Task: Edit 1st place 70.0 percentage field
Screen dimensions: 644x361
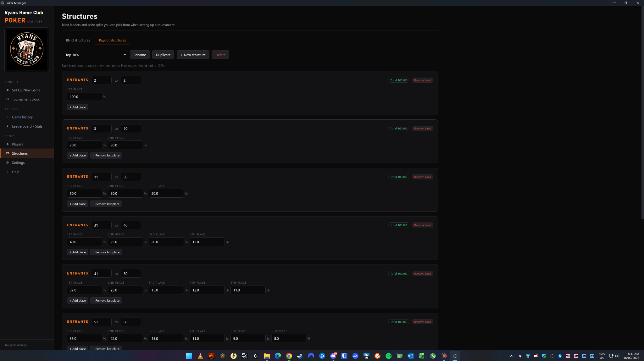Action: click(x=84, y=145)
